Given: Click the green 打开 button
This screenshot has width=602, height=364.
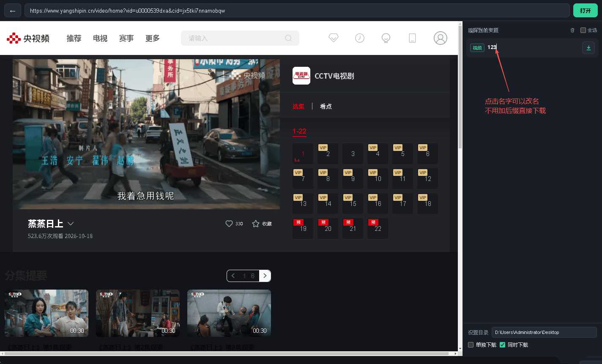Looking at the screenshot, I should tap(585, 11).
